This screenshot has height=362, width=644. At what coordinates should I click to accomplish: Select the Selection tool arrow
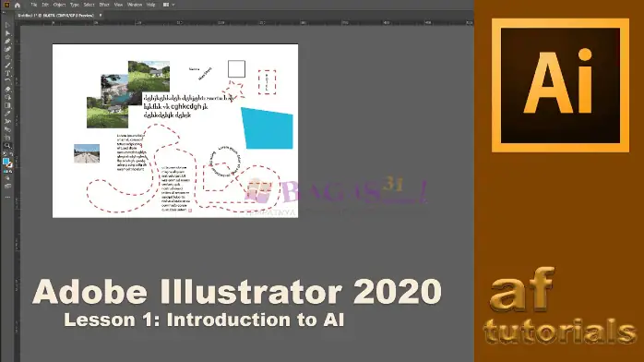pos(7,26)
